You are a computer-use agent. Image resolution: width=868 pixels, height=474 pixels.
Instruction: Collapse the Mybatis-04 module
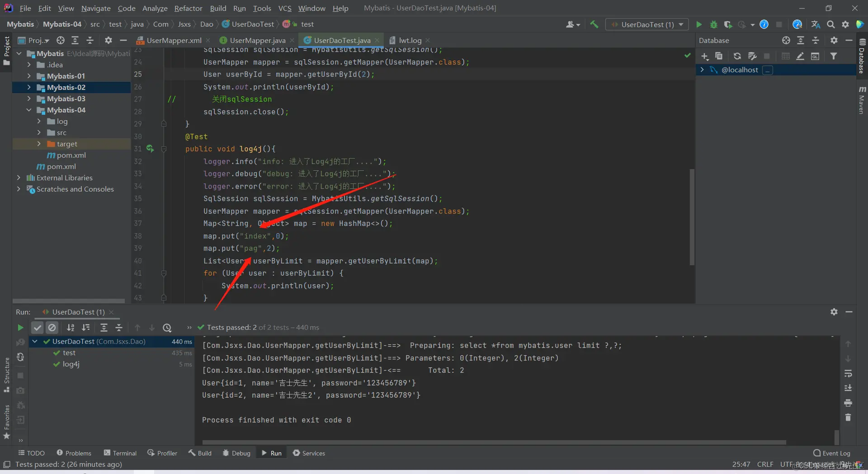[x=29, y=110]
